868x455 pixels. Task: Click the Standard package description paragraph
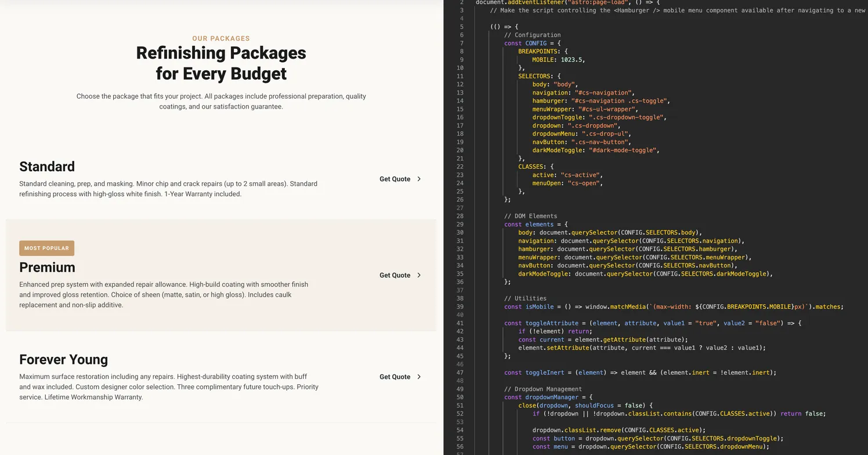coord(168,189)
